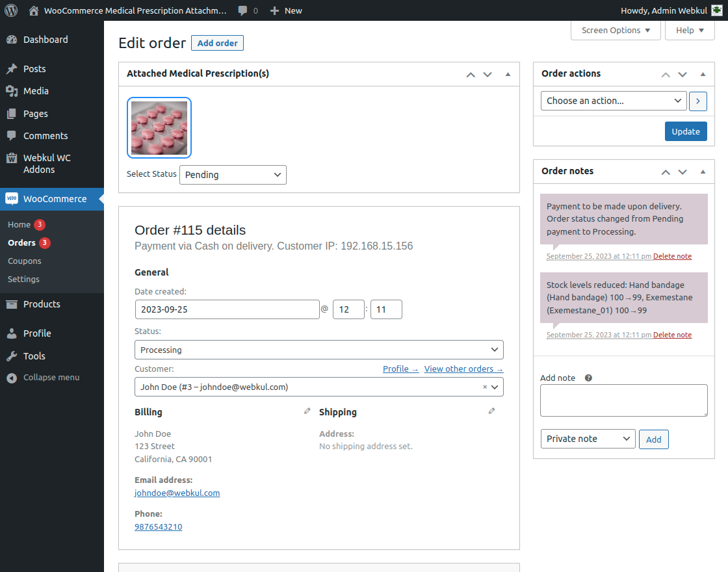Click the Add note help question mark
Image resolution: width=728 pixels, height=572 pixels.
coord(588,377)
